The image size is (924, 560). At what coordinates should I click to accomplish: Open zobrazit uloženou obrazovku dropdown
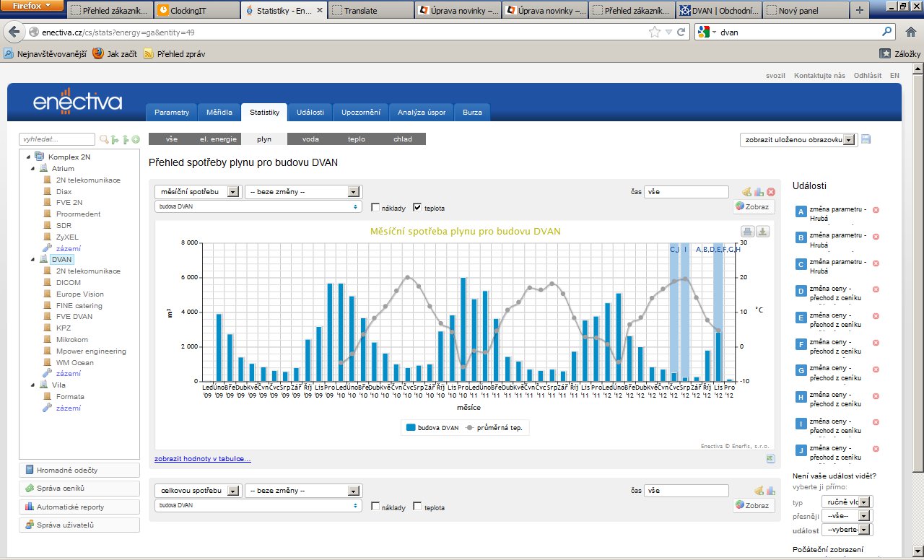pyautogui.click(x=798, y=140)
